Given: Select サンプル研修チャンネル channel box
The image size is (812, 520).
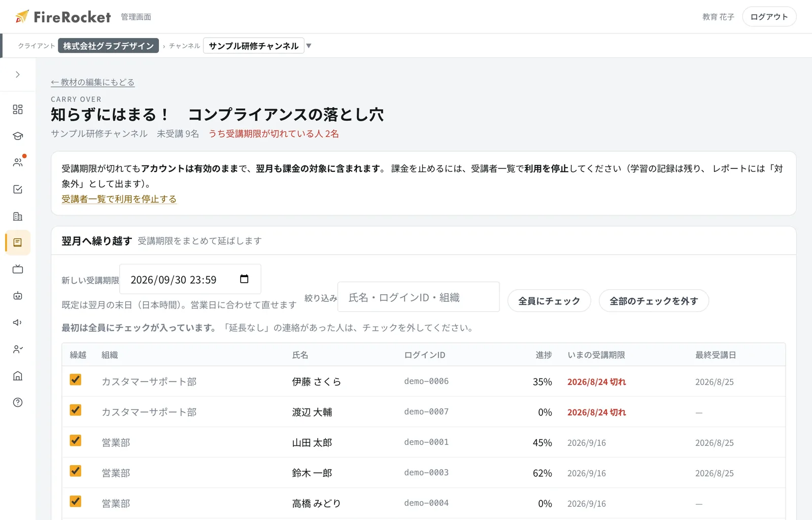Looking at the screenshot, I should tap(254, 46).
